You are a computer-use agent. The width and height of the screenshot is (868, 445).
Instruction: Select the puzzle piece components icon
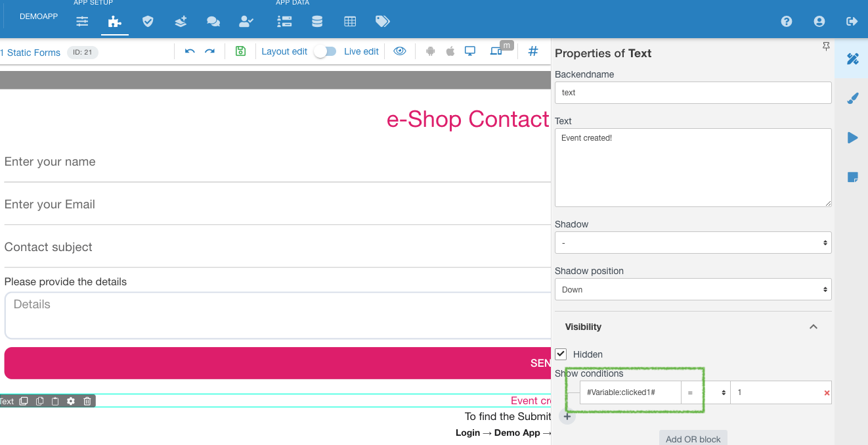(115, 22)
